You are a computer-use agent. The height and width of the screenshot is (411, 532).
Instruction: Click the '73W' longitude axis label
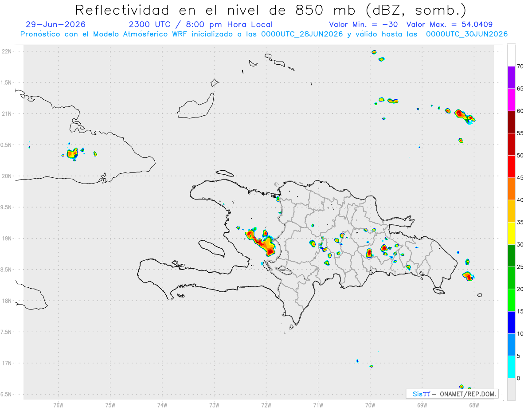214,405
